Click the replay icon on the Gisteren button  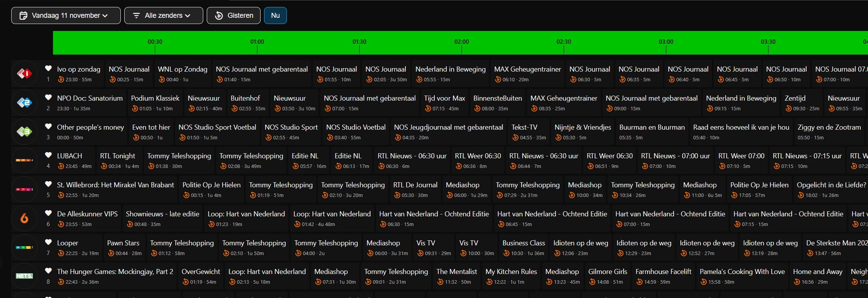click(x=219, y=15)
